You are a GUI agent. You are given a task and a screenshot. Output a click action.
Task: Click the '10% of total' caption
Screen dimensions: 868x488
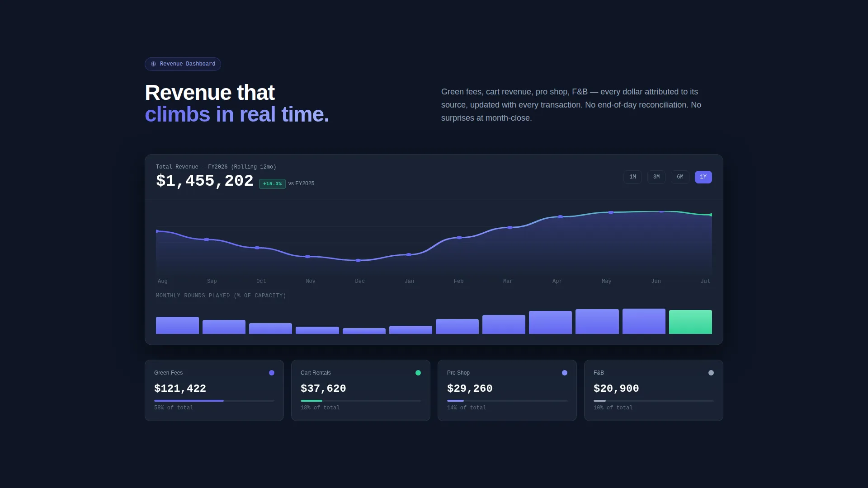pos(613,408)
